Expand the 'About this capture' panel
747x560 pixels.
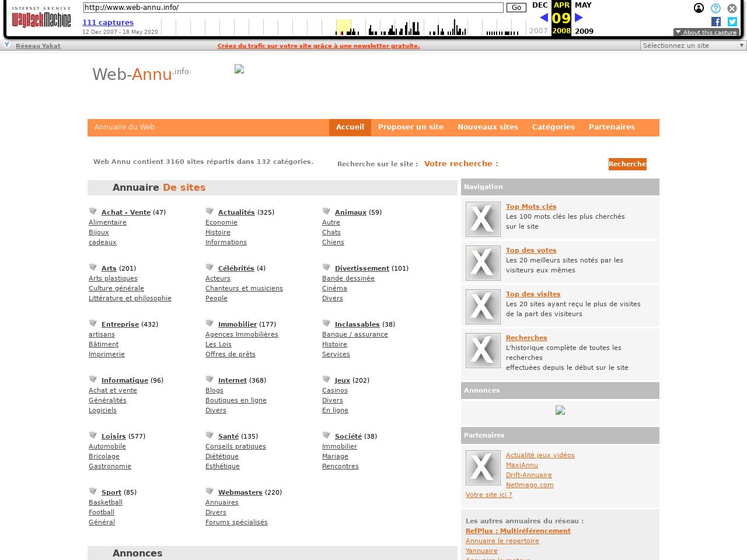point(706,33)
